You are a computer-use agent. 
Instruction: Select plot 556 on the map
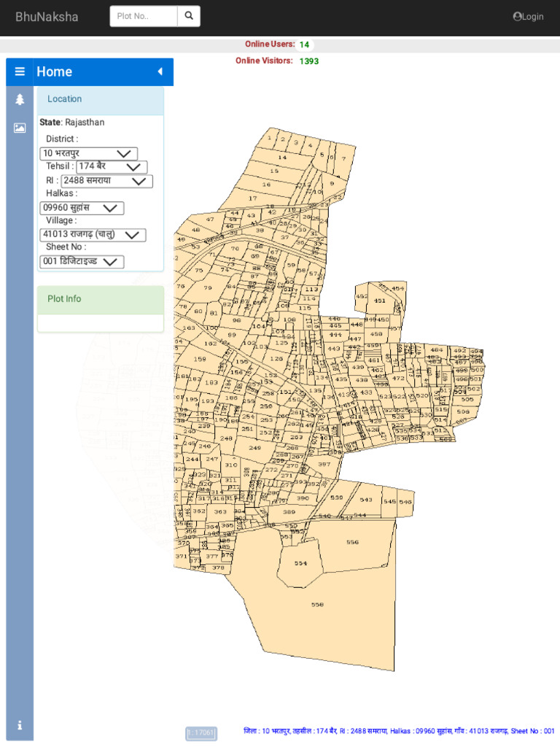pyautogui.click(x=352, y=542)
